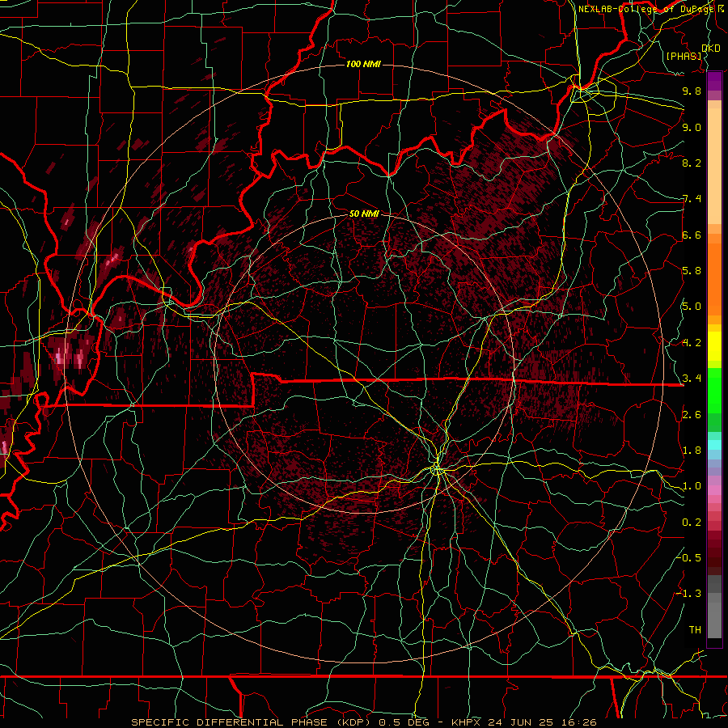Click the "TH" threshold label on the scale
Viewport: 728px width, 728px height.
[695, 629]
